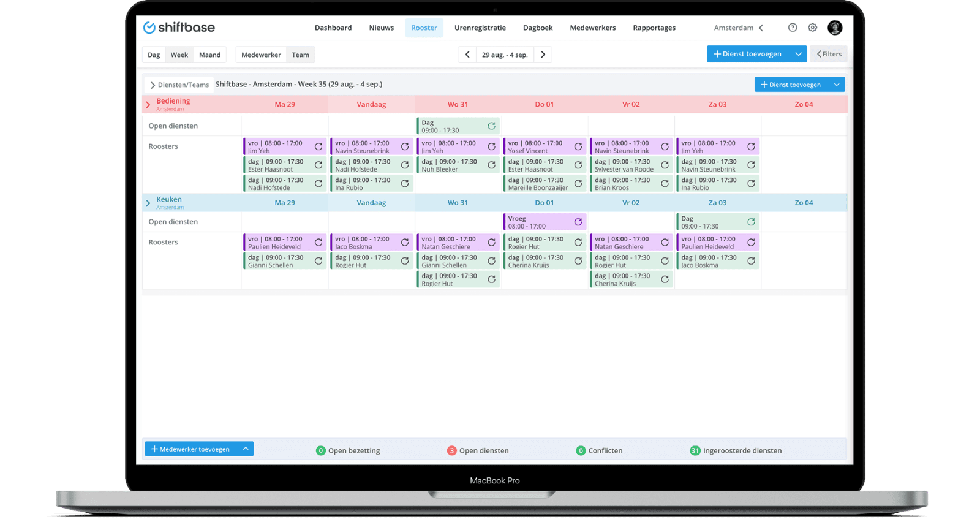
Task: Open dropdown arrow beside top Dienst toevoegen
Action: (798, 54)
